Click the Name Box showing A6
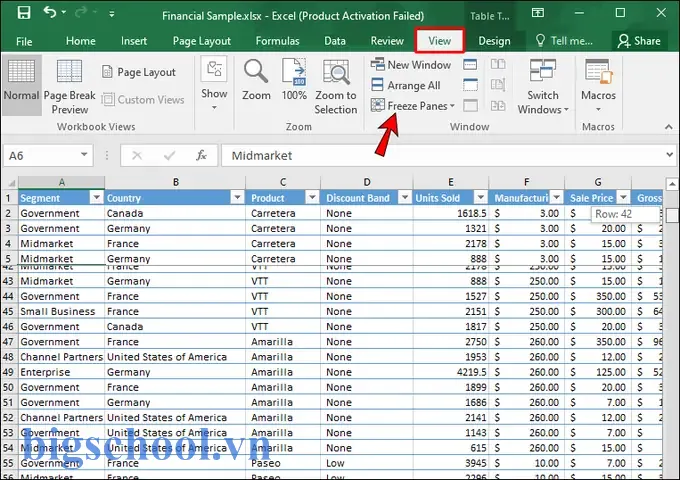Image resolution: width=680 pixels, height=480 pixels. pyautogui.click(x=41, y=156)
